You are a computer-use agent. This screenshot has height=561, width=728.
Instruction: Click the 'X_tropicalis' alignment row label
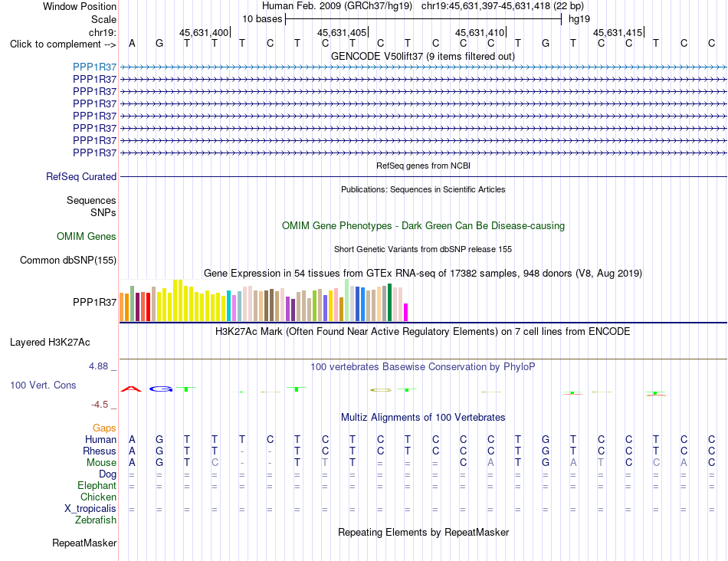[90, 509]
